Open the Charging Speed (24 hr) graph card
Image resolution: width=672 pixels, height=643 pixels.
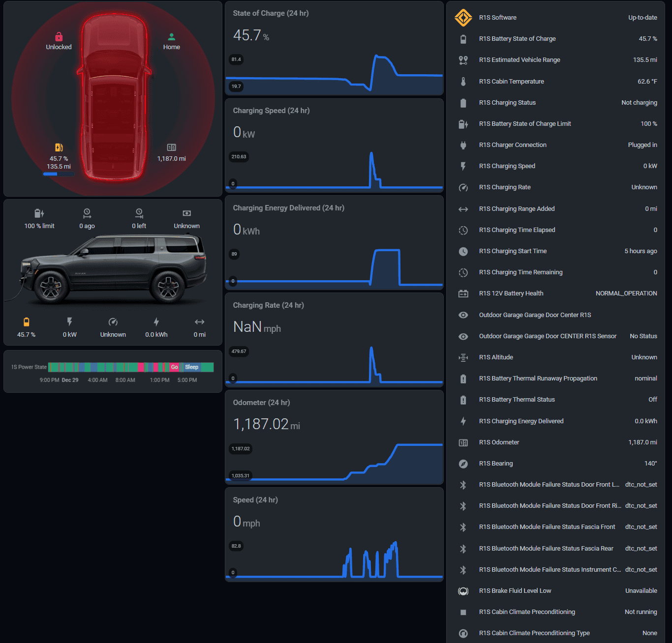tap(334, 146)
